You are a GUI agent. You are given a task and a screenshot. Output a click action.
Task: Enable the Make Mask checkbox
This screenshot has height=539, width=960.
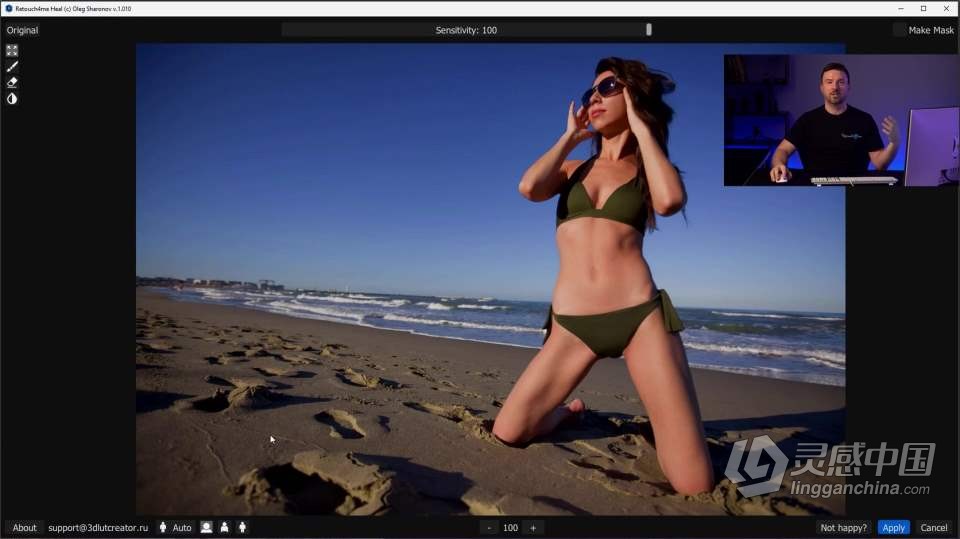899,30
